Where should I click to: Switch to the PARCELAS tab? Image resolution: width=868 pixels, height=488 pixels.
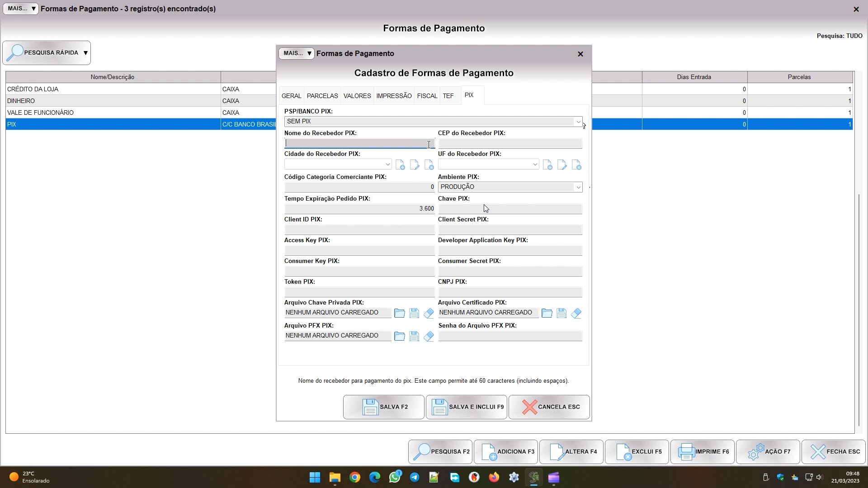(x=322, y=96)
